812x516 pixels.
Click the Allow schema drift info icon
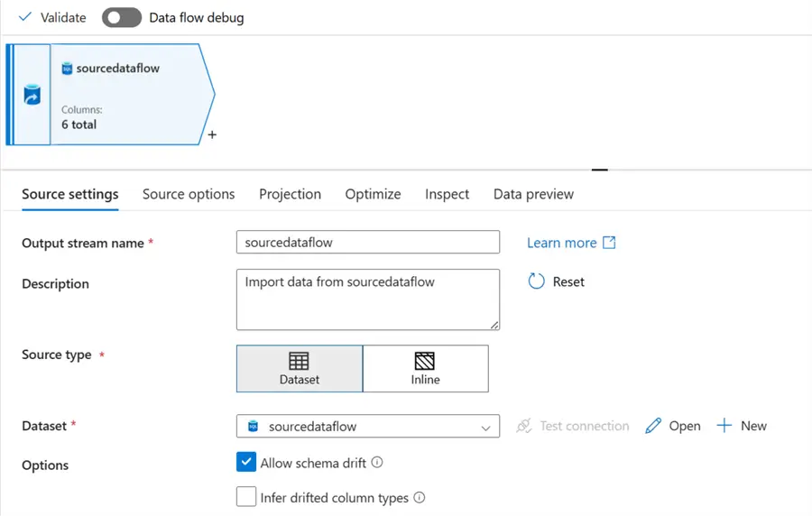[377, 463]
